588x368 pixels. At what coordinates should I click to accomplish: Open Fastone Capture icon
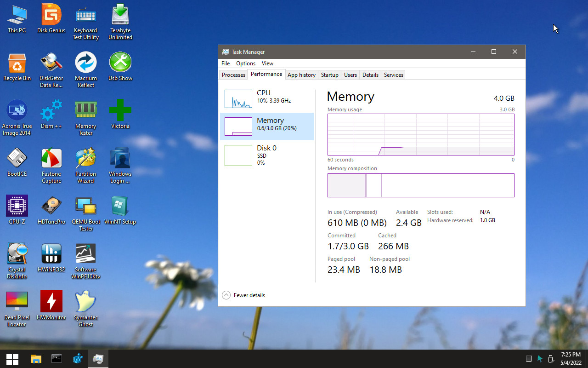[51, 165]
